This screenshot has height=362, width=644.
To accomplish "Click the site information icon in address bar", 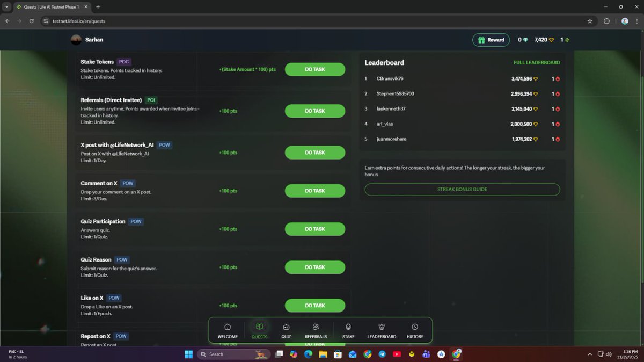I will pos(46,21).
